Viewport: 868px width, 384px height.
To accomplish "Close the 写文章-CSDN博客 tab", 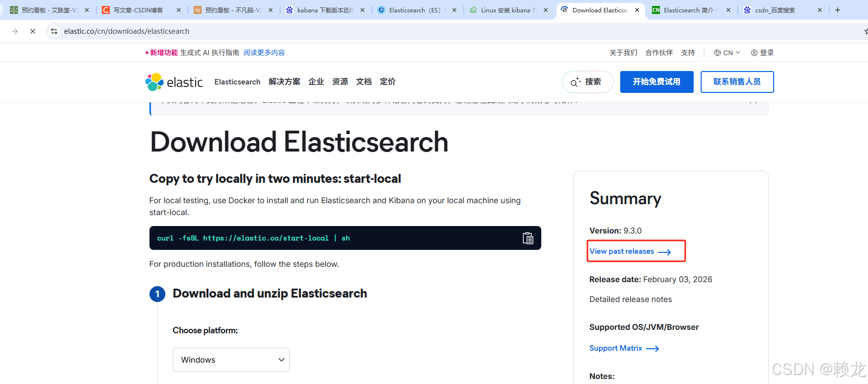I will pos(179,10).
